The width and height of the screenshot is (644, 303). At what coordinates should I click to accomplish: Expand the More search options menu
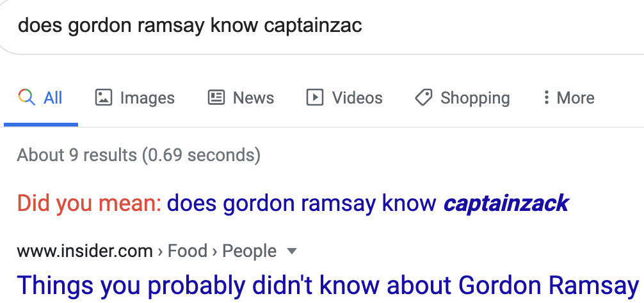tap(568, 98)
